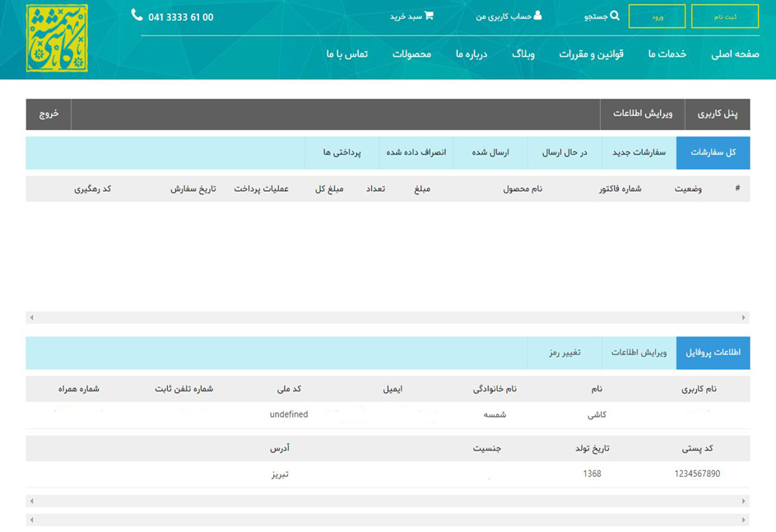This screenshot has height=532, width=776.
Task: Open the خدمات ما services menu
Action: coord(667,54)
